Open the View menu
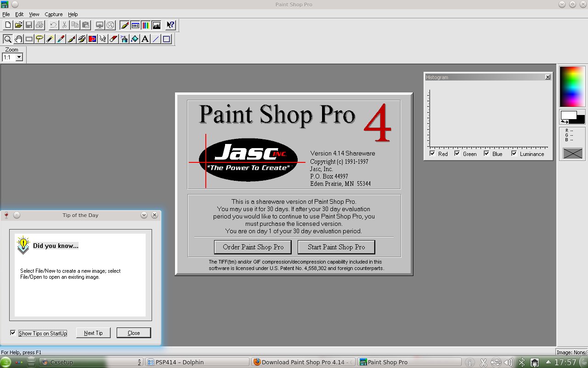The width and height of the screenshot is (588, 368). click(34, 14)
